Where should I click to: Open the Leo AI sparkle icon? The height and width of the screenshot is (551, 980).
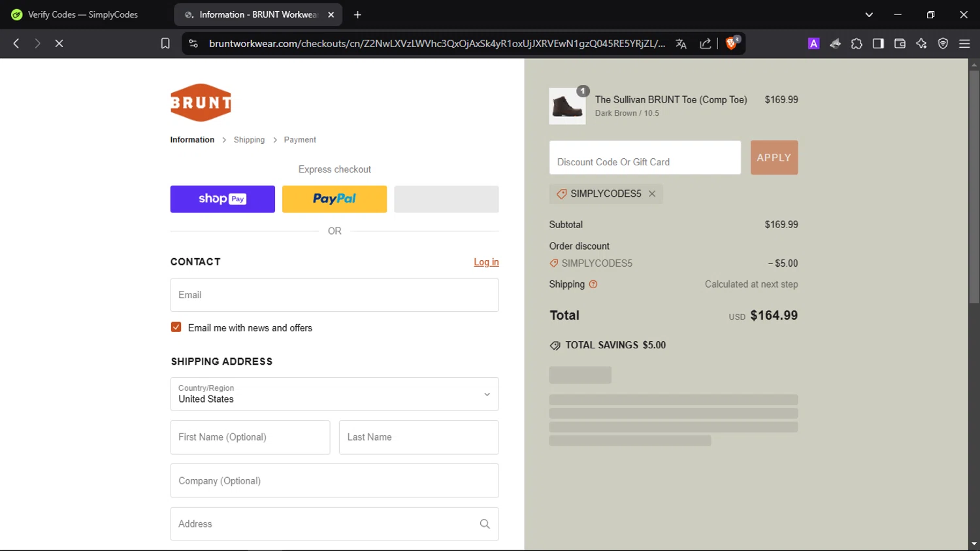(x=921, y=43)
